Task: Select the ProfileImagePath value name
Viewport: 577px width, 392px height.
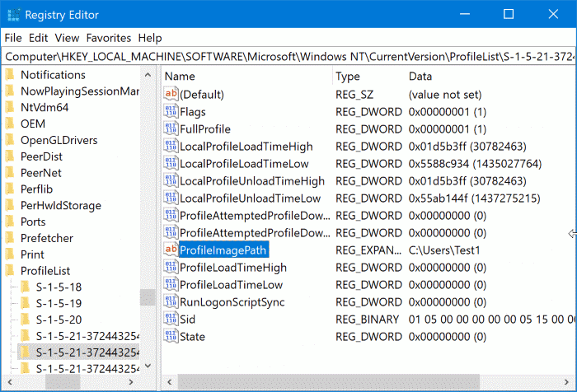Action: [x=223, y=250]
